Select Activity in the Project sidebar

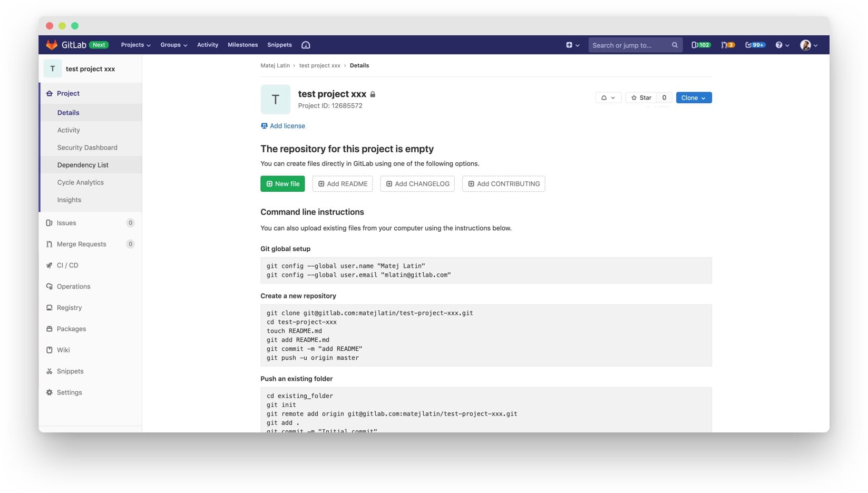point(91,130)
